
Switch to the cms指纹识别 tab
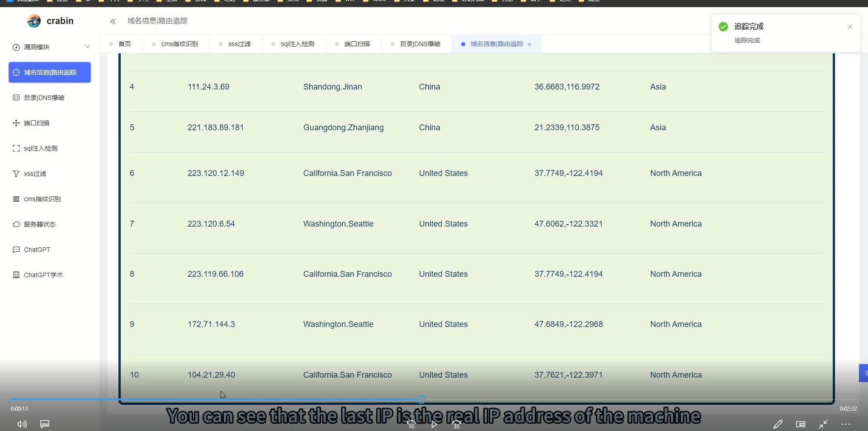176,44
